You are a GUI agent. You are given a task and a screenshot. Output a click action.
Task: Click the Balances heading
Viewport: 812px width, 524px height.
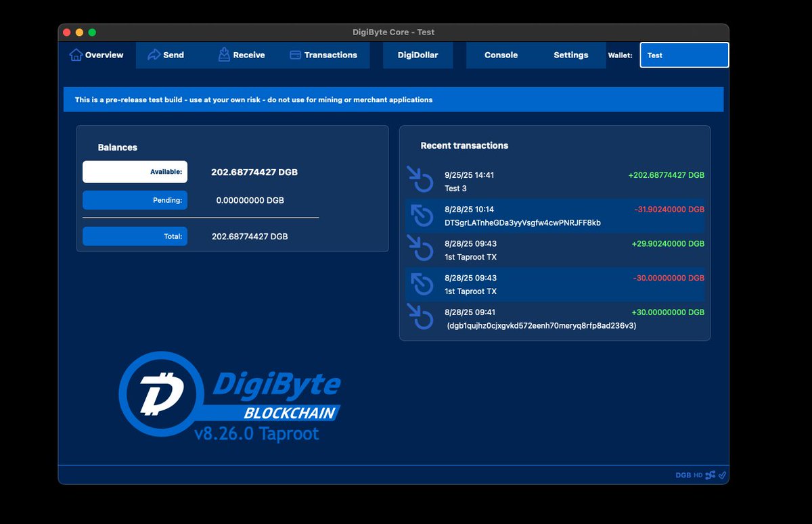tap(118, 147)
